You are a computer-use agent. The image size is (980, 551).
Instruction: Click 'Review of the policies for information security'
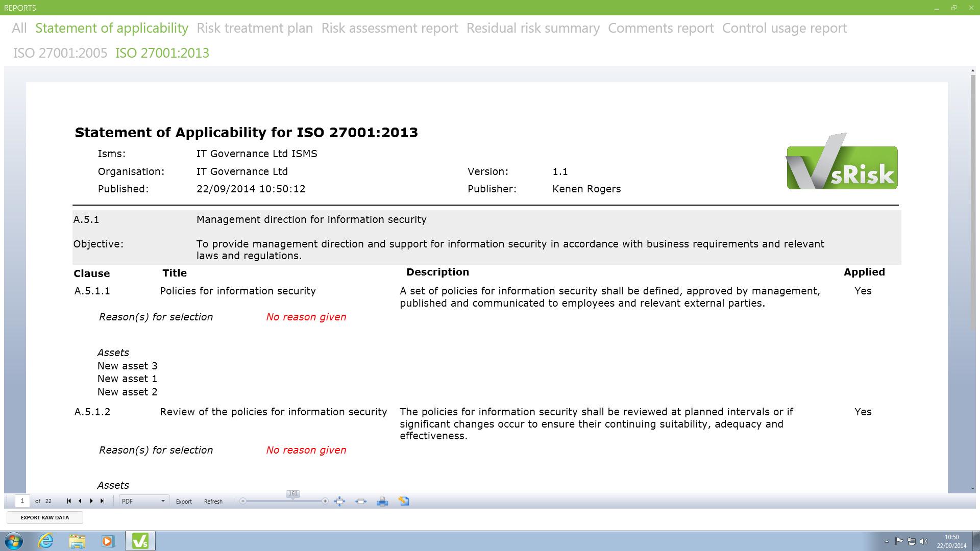tap(274, 412)
